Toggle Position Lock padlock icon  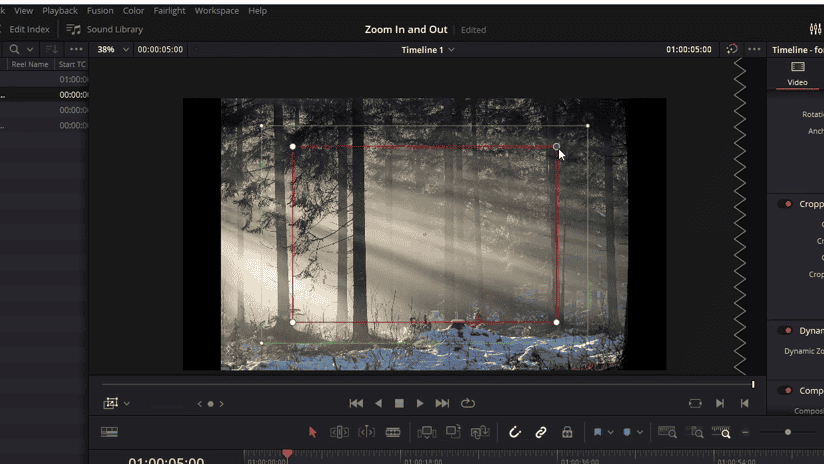click(x=567, y=432)
